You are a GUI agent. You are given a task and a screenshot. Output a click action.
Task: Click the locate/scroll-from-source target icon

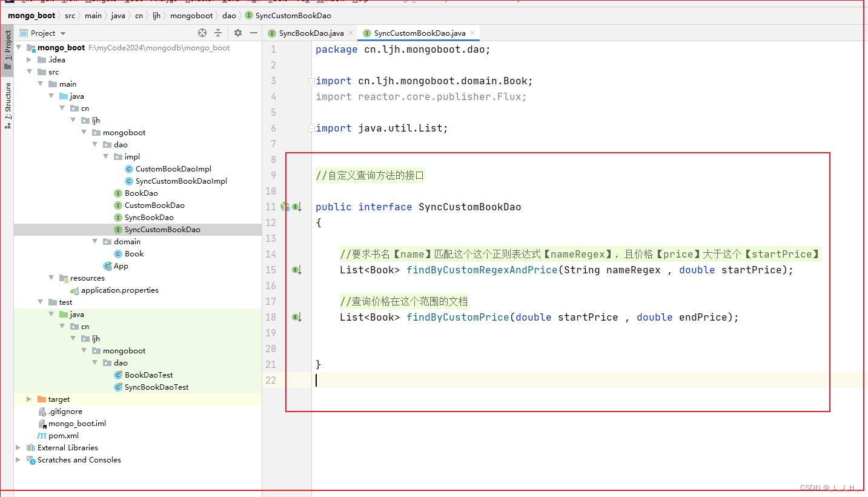click(x=202, y=33)
